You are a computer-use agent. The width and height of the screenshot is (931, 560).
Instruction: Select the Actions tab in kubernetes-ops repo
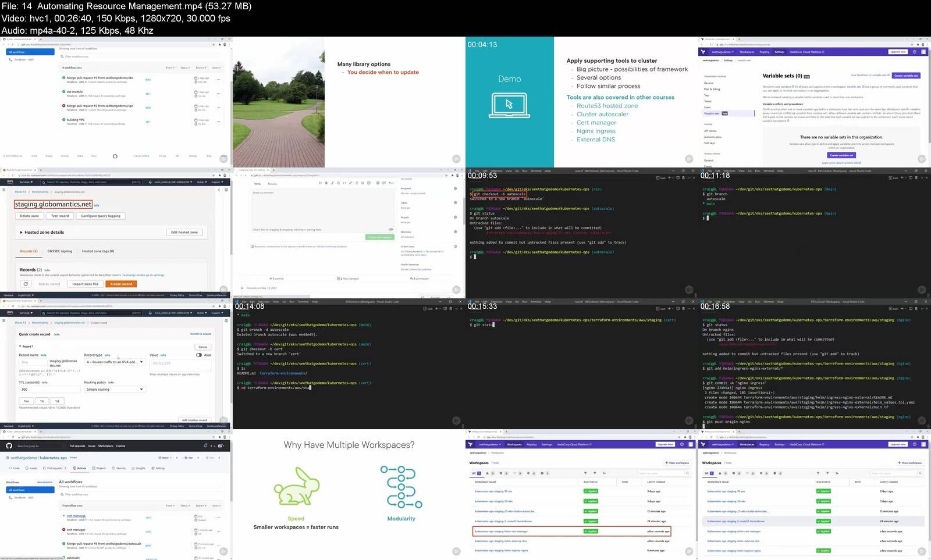(80, 468)
